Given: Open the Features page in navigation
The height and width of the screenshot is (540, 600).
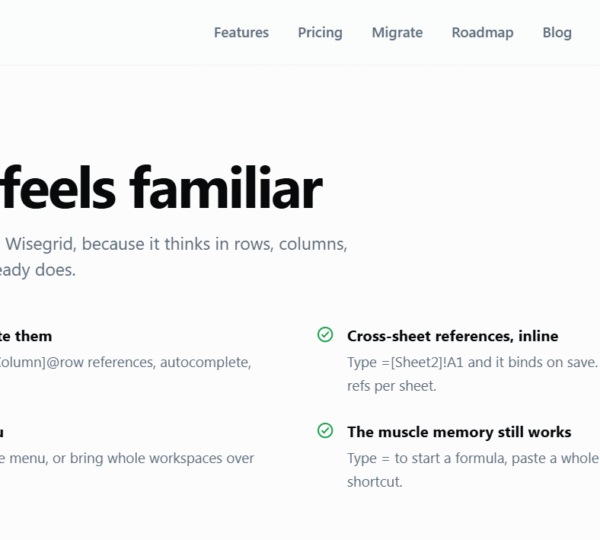Looking at the screenshot, I should 241,33.
